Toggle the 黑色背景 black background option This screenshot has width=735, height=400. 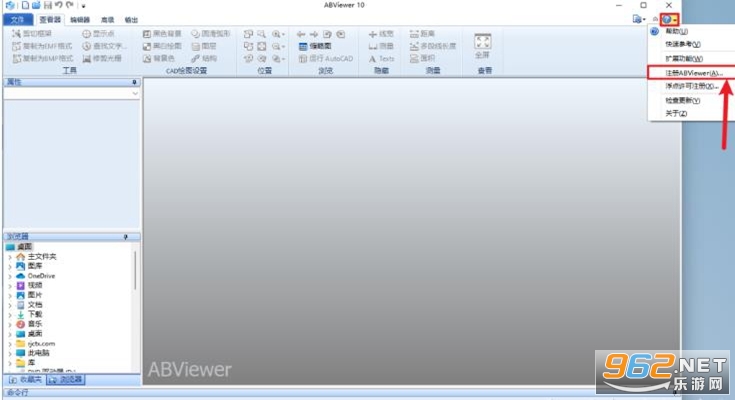[162, 34]
